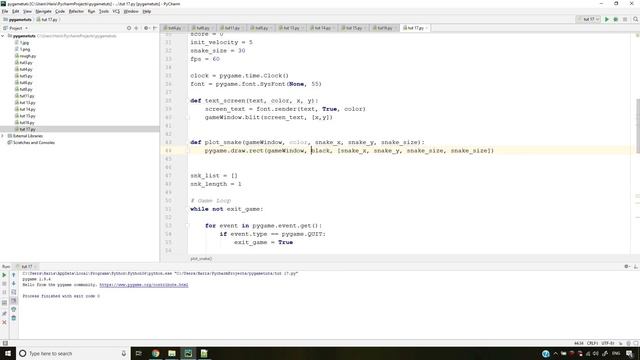Image resolution: width=640 pixels, height=360 pixels.
Task: Click the Run panel pause icon
Action: click(4, 292)
